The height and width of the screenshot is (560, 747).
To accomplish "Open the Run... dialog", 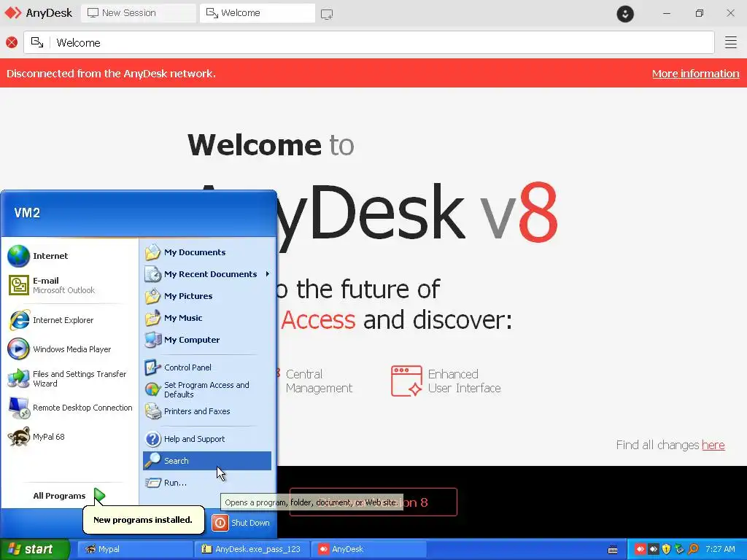I will click(x=207, y=483).
